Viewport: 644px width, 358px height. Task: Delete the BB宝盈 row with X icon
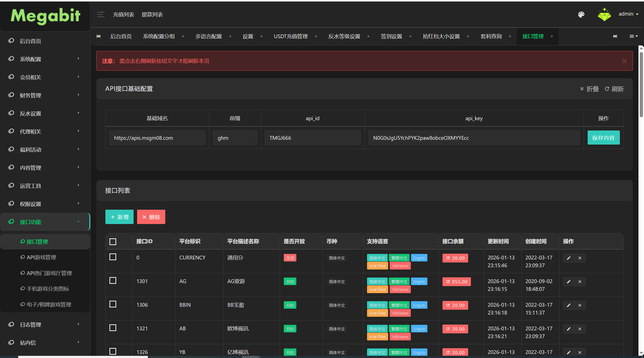coord(580,305)
